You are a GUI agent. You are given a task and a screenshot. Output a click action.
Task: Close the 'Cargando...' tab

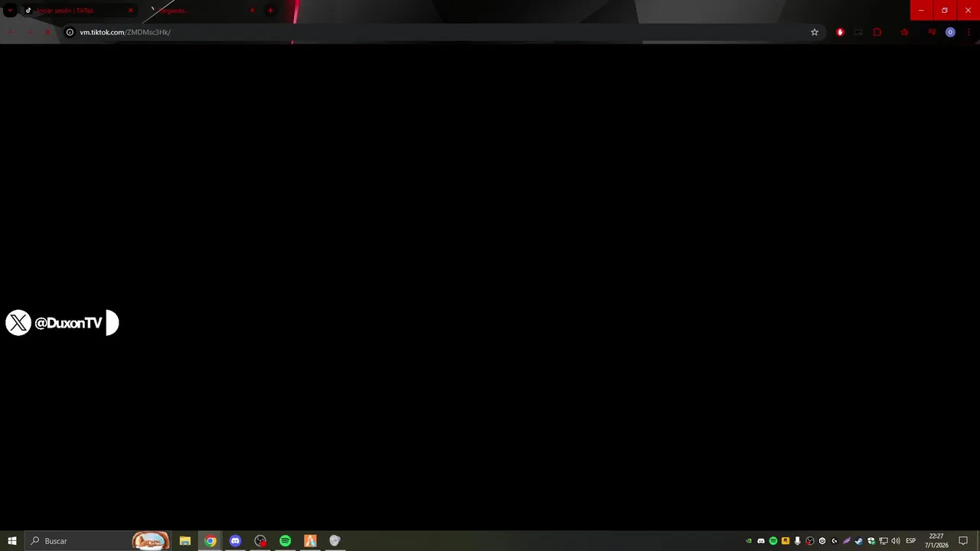point(252,11)
